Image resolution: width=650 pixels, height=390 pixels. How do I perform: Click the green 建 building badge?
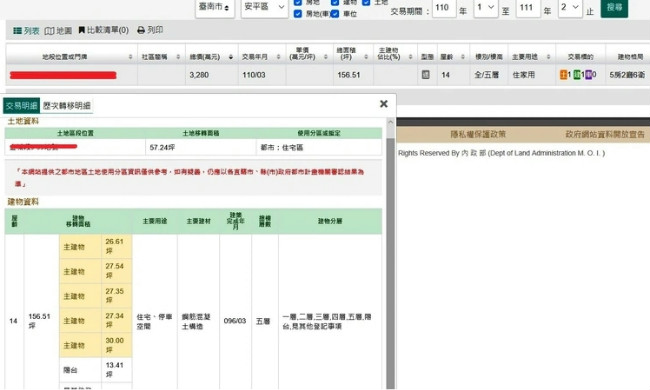577,75
